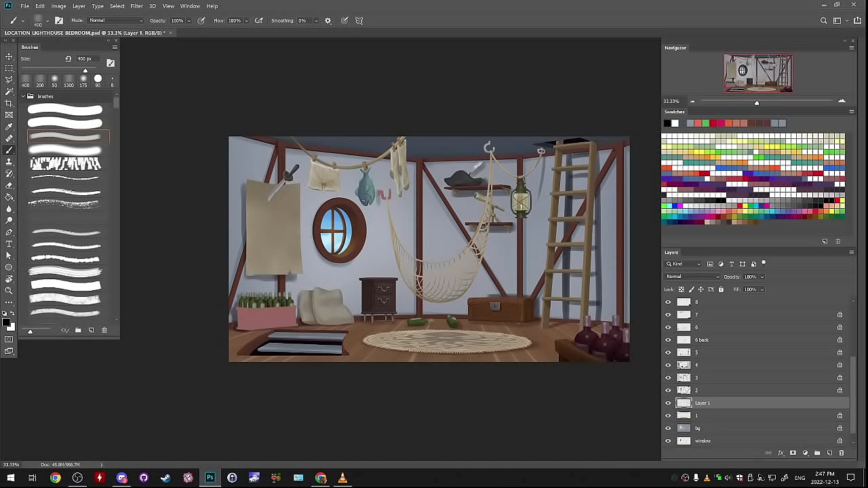Screen dimensions: 868x488
Task: Select the Crop tool
Action: [x=9, y=103]
